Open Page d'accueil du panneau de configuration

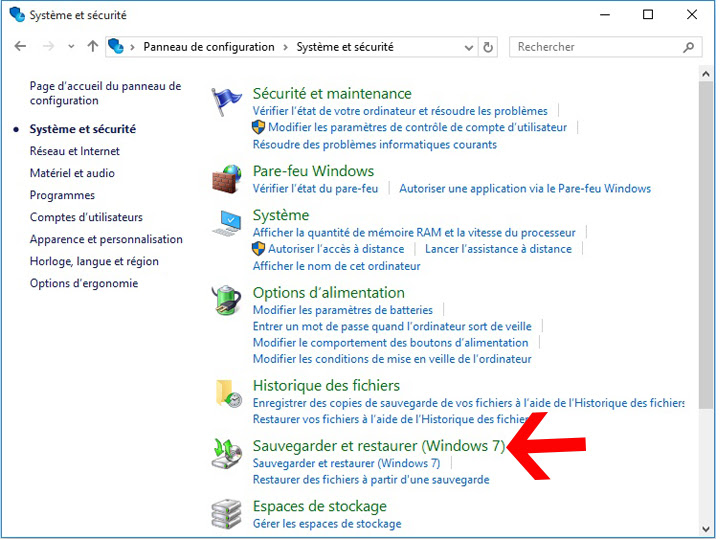click(105, 93)
